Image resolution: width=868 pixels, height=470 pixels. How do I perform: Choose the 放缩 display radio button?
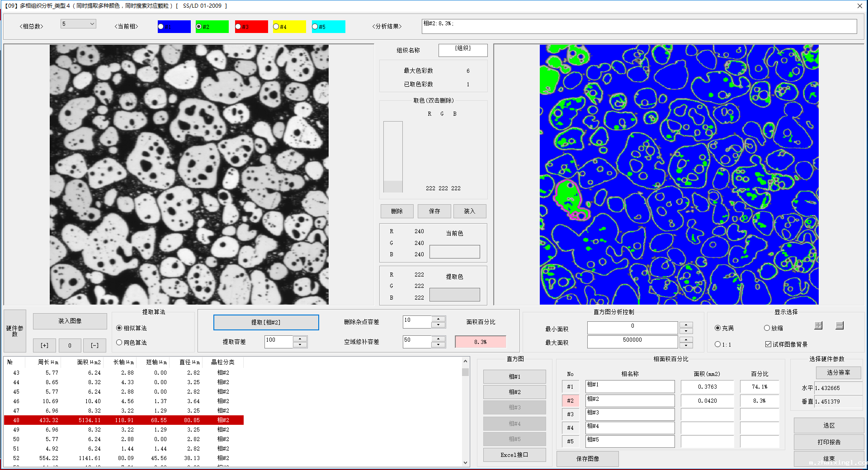pyautogui.click(x=767, y=328)
